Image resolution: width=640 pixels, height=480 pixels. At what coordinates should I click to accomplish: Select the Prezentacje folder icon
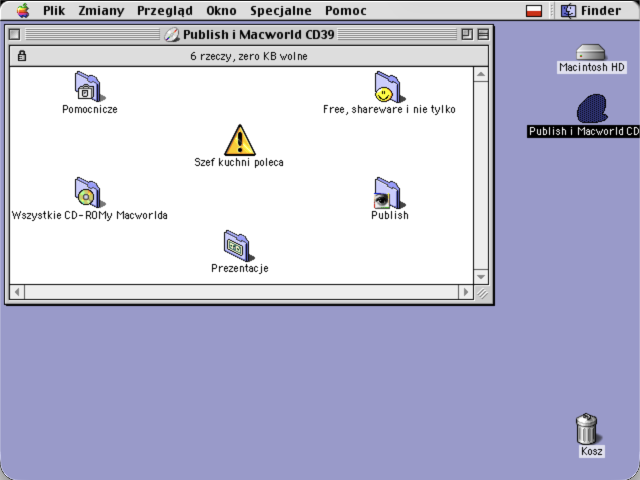[238, 246]
